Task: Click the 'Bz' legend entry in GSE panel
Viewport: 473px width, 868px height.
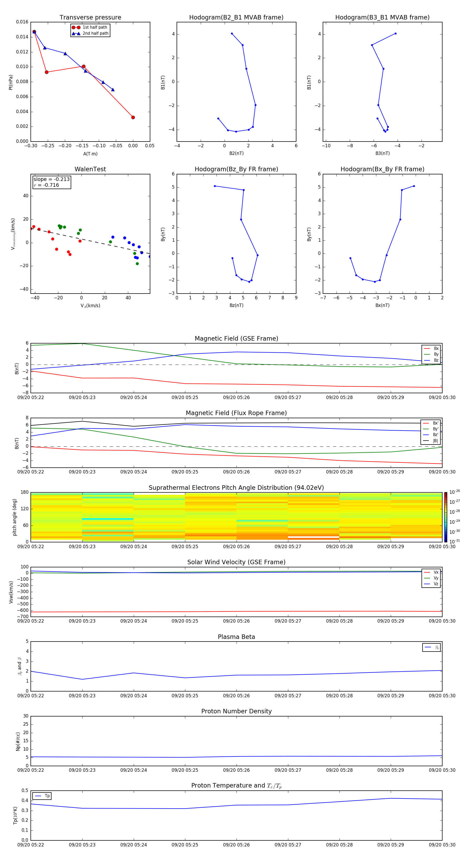Action: coord(431,360)
